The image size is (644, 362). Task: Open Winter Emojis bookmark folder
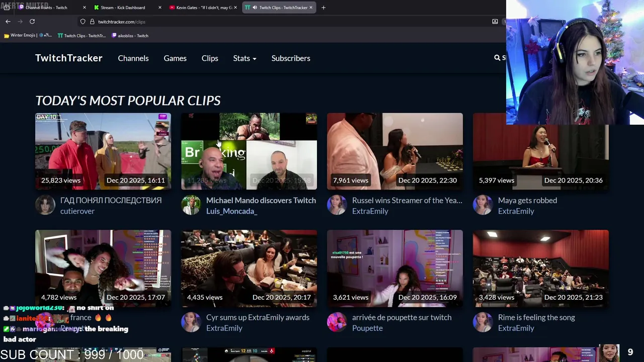pyautogui.click(x=28, y=36)
